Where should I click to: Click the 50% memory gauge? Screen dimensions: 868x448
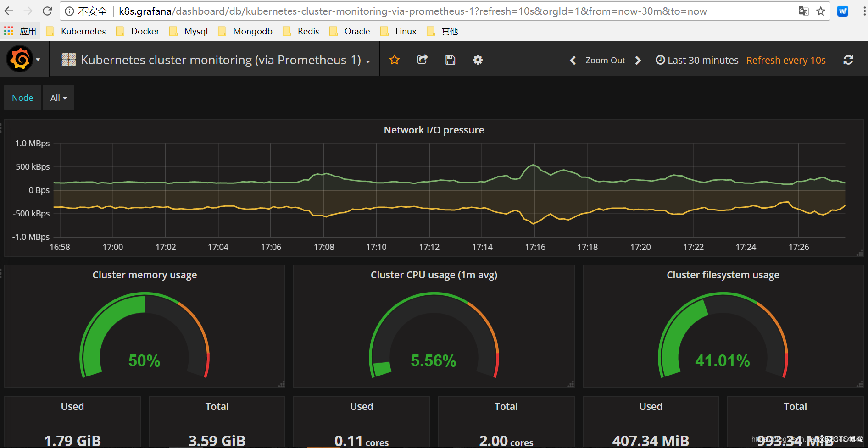click(x=145, y=336)
